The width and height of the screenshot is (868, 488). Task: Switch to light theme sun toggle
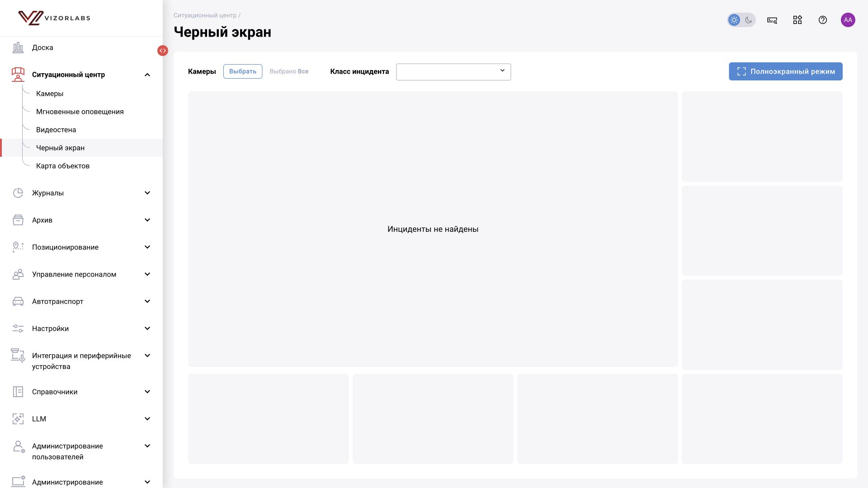point(734,20)
